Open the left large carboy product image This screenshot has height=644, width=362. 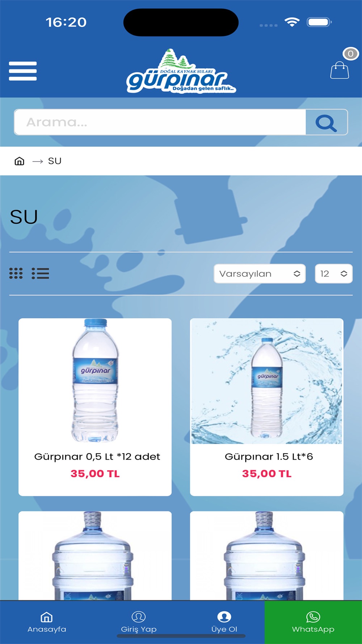click(95, 556)
